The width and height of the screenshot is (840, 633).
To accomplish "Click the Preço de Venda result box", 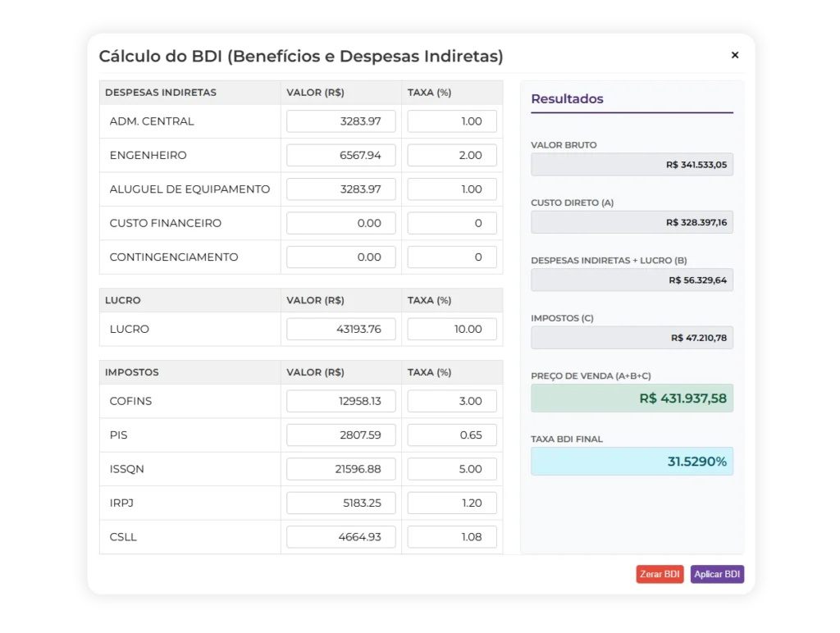I will click(x=632, y=398).
